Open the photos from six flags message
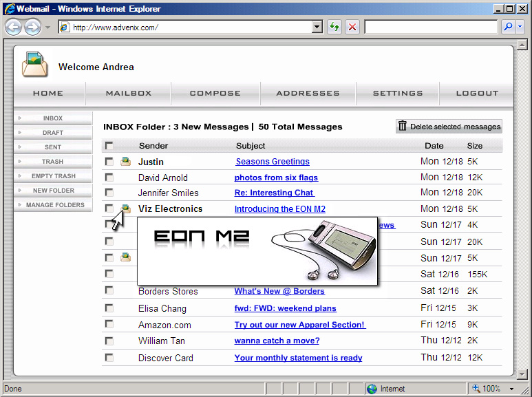 pos(276,178)
